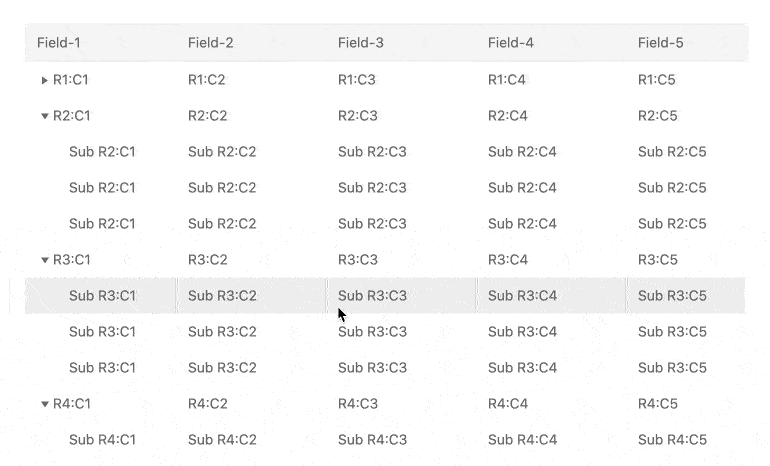Expand the R1:C1 row
This screenshot has width=770, height=466.
point(44,80)
